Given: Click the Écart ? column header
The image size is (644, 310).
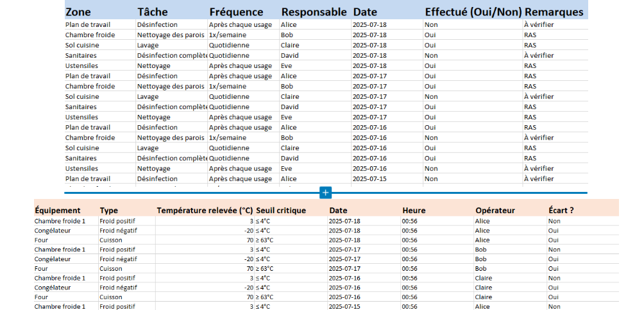Looking at the screenshot, I should coord(561,211).
